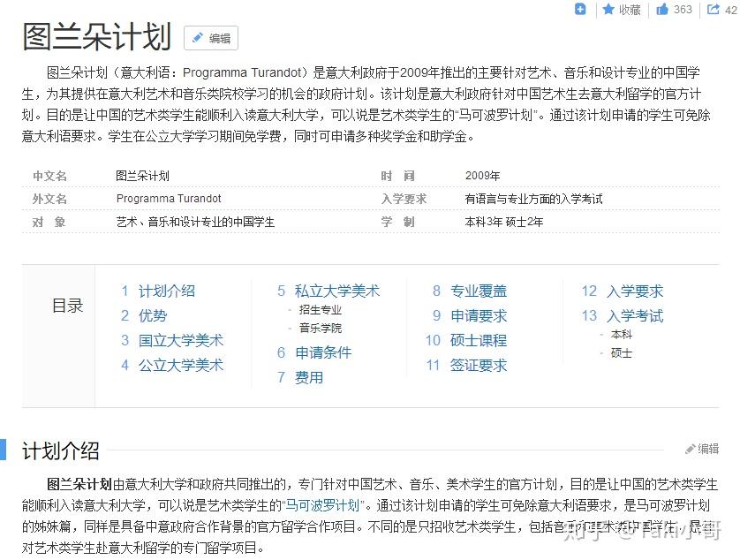This screenshot has height=560, width=740.
Task: Click the blue plus icon at top
Action: click(x=580, y=9)
